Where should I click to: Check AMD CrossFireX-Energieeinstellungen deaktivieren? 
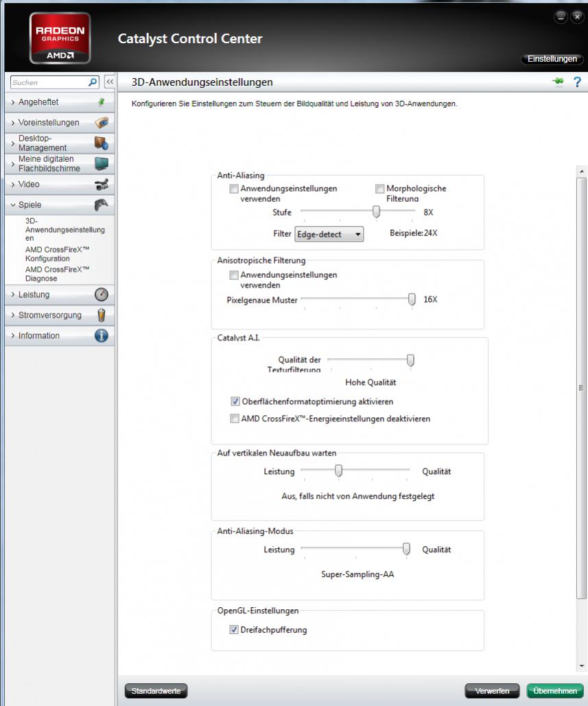point(234,419)
